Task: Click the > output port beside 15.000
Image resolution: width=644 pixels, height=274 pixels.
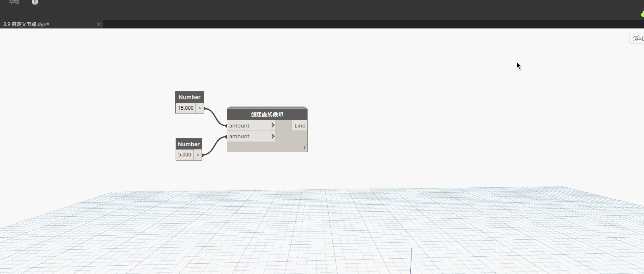Action: (x=200, y=108)
